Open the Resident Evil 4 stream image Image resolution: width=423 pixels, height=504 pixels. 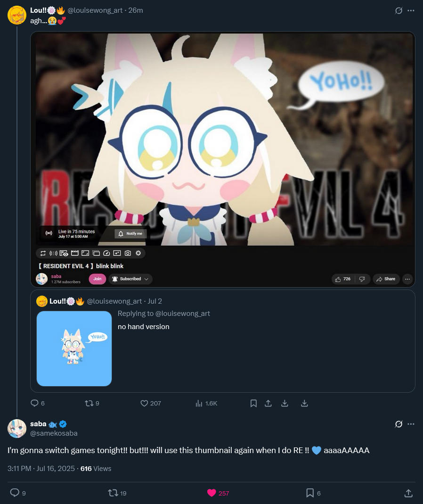pos(223,159)
